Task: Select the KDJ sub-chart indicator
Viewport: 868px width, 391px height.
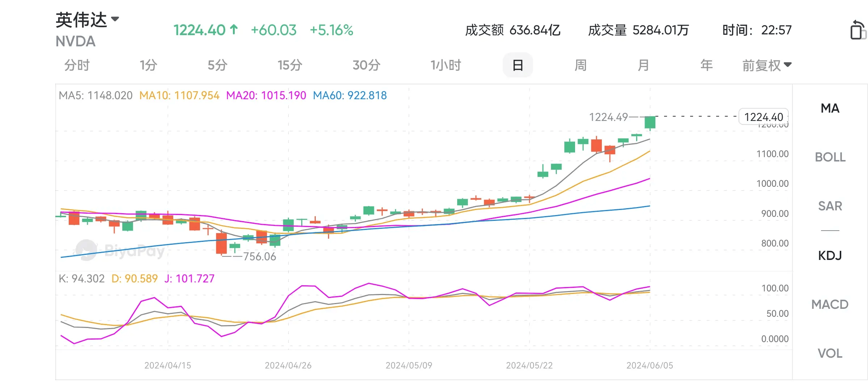Action: coord(830,256)
